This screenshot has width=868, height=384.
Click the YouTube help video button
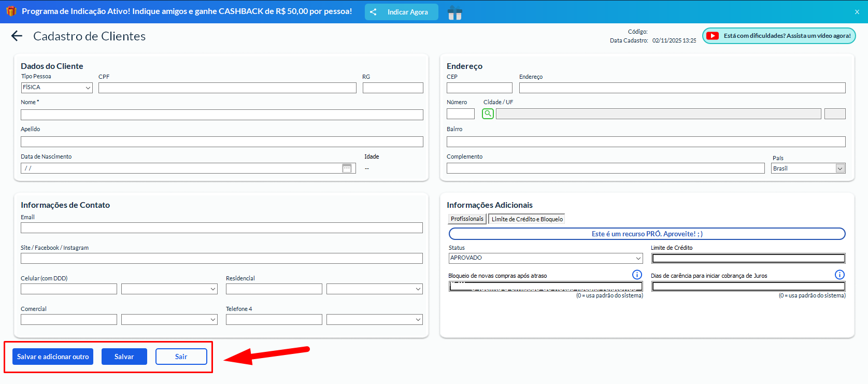click(x=778, y=36)
